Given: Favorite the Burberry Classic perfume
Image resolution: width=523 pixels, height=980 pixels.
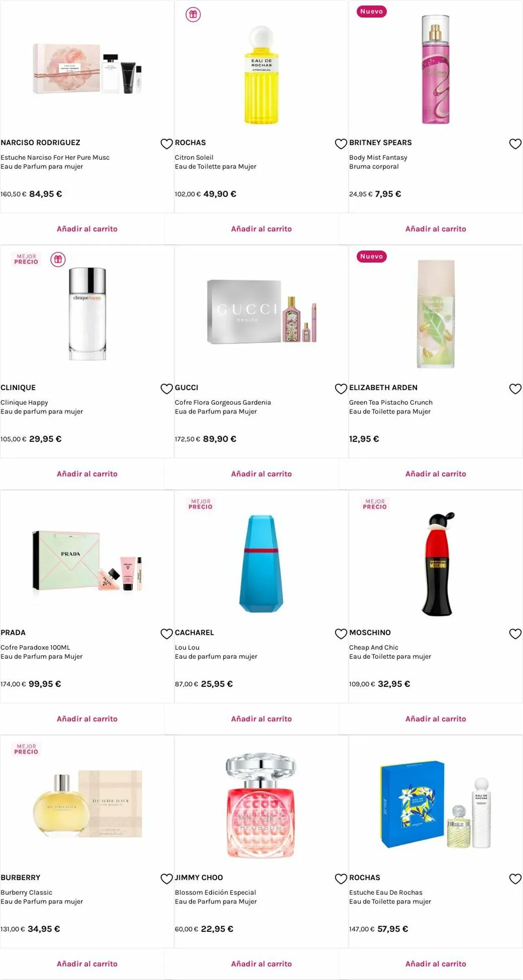Looking at the screenshot, I should [167, 879].
